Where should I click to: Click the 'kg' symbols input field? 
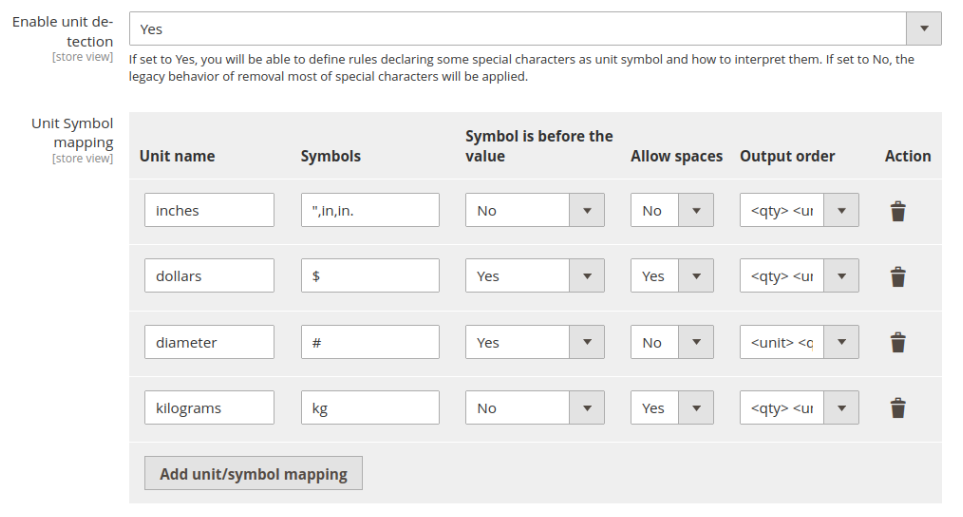[369, 408]
